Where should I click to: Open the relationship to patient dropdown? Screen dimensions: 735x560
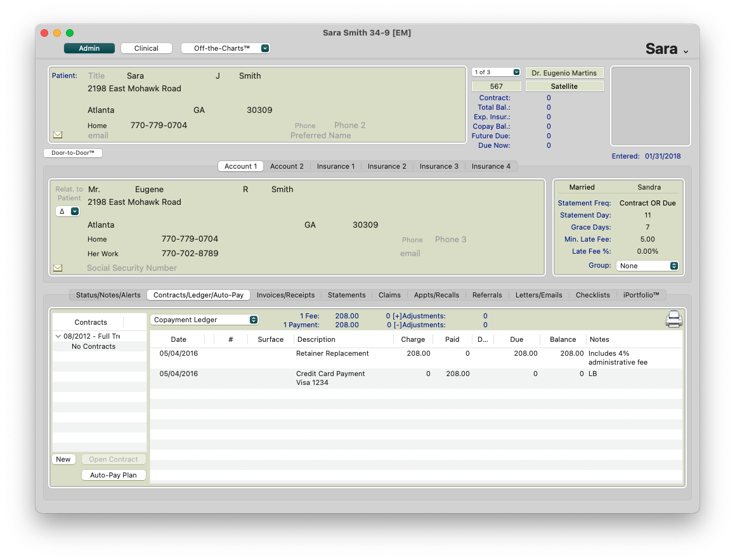67,212
